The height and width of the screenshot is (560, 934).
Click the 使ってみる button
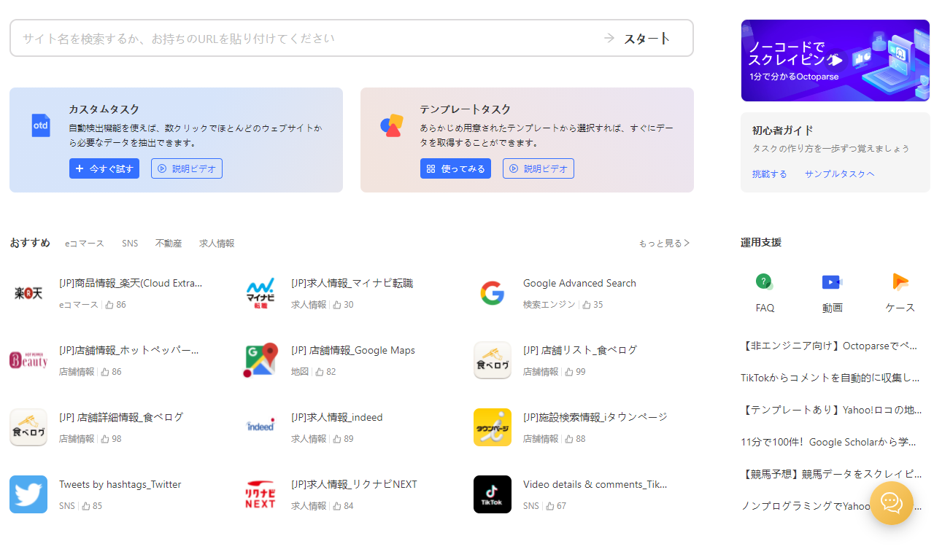tap(455, 168)
